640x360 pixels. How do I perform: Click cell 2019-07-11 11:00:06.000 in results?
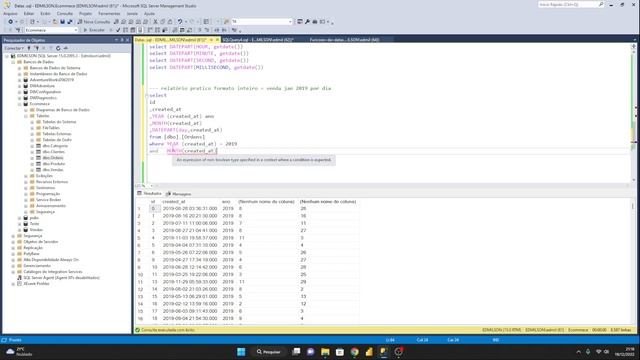[x=190, y=223]
